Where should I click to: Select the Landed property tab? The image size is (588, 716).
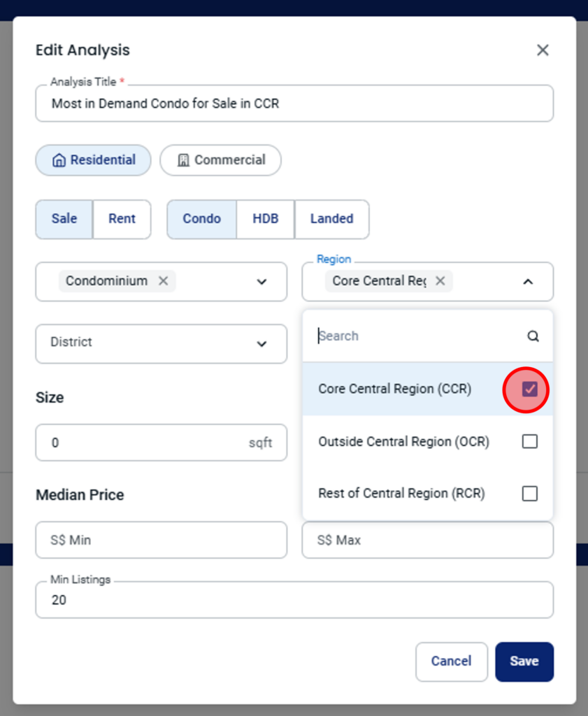coord(332,219)
